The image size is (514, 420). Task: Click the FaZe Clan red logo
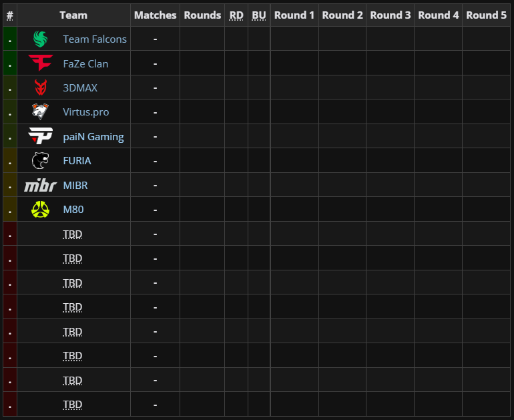click(40, 63)
